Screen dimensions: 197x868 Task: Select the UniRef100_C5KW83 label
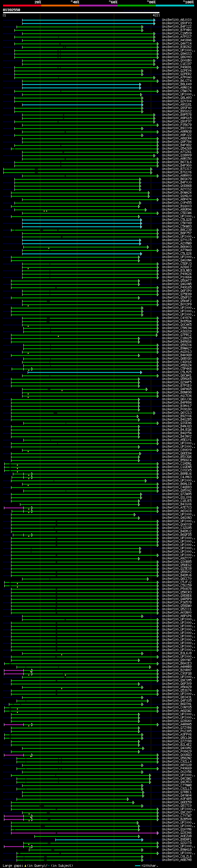point(177,226)
